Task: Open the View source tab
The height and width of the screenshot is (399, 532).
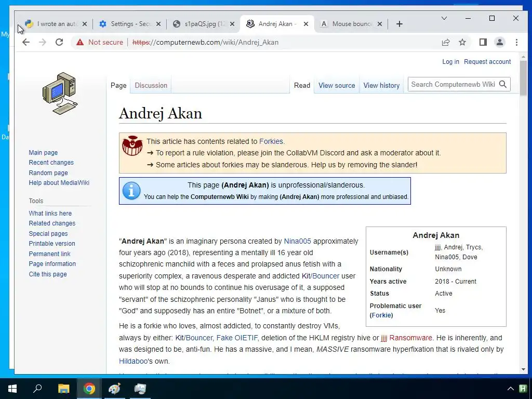Action: tap(337, 86)
